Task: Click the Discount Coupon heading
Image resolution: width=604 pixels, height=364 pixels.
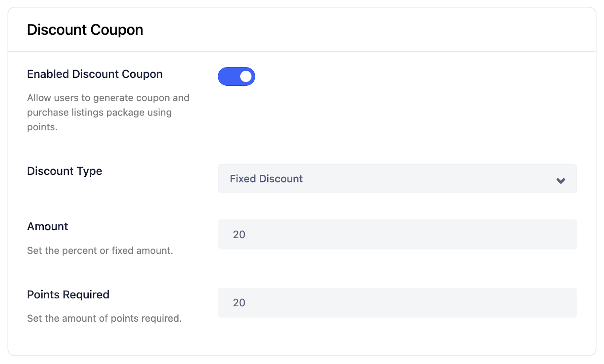Action: click(x=85, y=29)
